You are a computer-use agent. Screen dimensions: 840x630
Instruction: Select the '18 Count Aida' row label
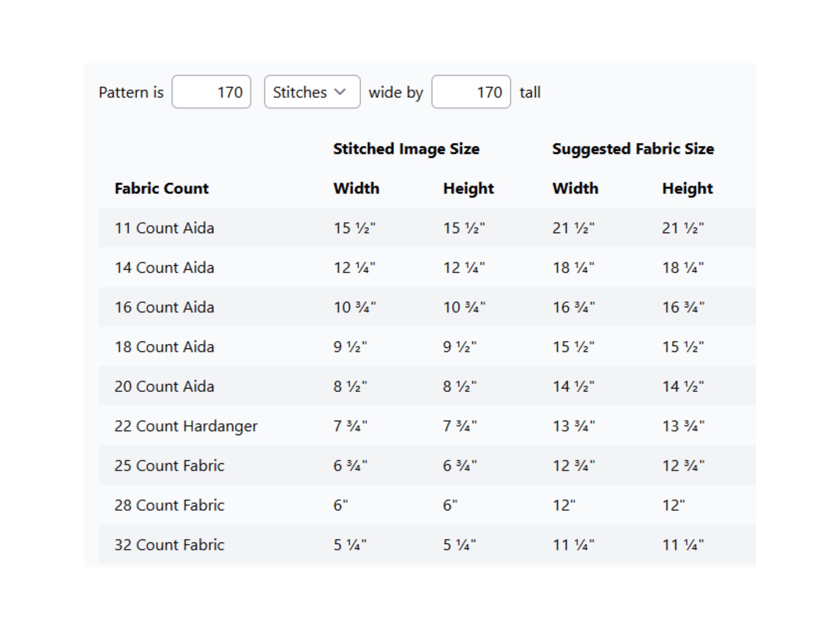click(164, 347)
